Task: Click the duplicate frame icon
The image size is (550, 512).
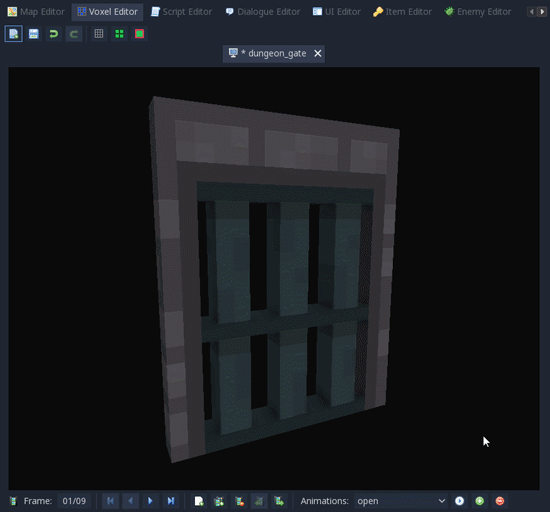Action: 219,501
